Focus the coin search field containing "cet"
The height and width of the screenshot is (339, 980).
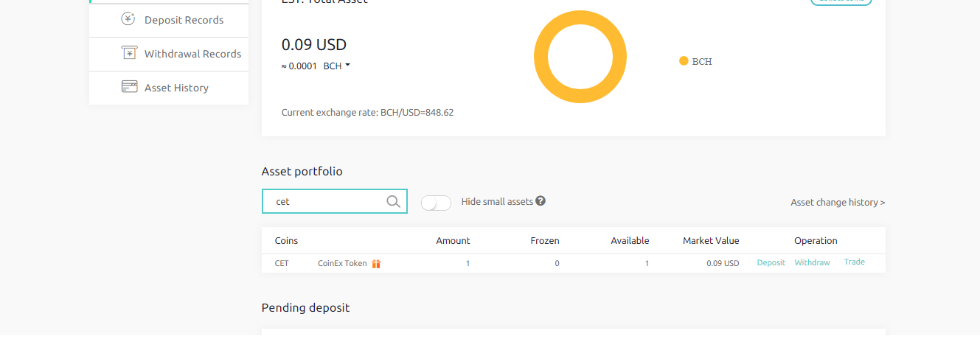328,201
